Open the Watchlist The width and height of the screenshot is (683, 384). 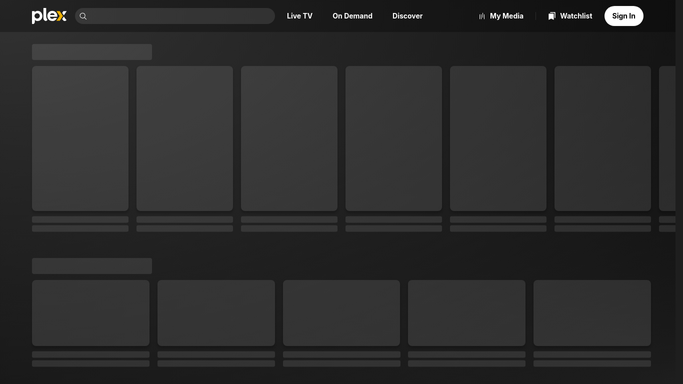[570, 16]
